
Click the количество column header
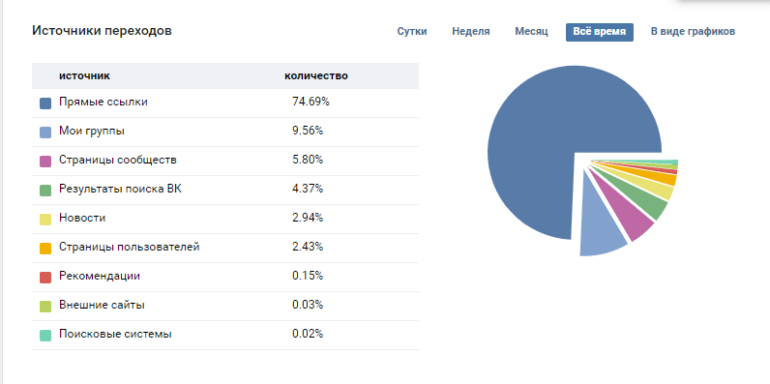316,76
